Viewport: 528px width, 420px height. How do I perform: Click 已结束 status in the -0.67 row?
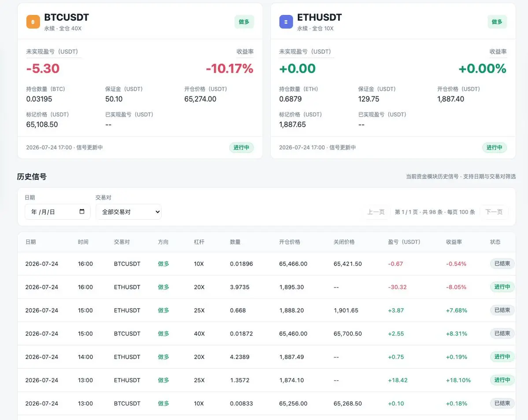[x=502, y=264]
